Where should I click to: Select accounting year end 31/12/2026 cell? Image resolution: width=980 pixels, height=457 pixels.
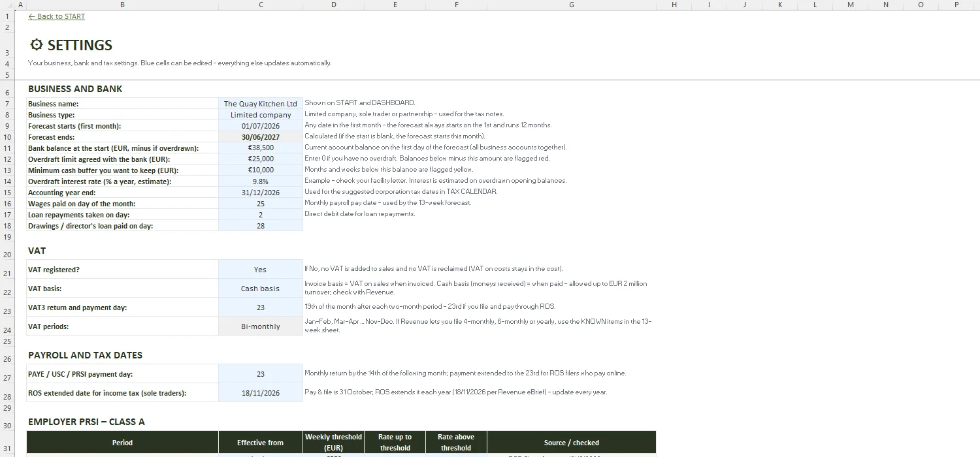coord(261,193)
